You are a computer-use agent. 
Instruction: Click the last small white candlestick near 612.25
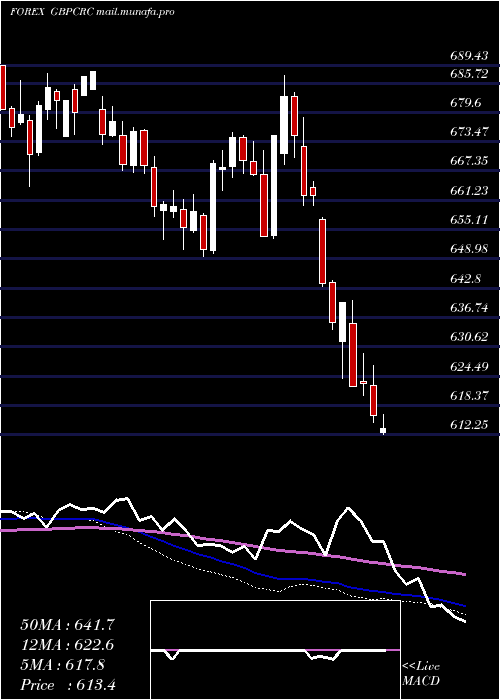coord(383,430)
